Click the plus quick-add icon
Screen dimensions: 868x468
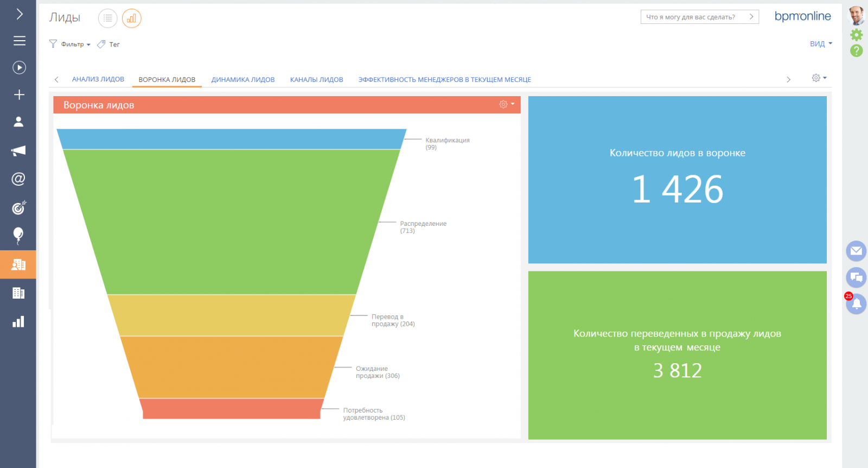tap(19, 94)
